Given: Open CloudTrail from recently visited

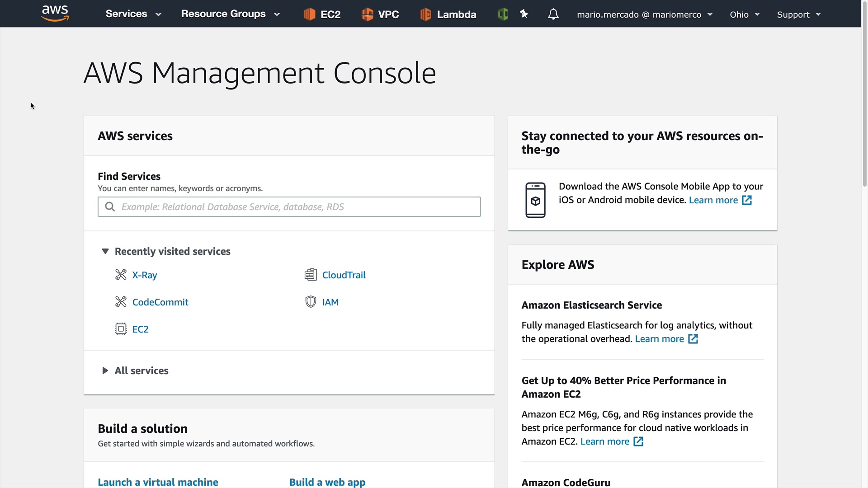Looking at the screenshot, I should coord(344,275).
